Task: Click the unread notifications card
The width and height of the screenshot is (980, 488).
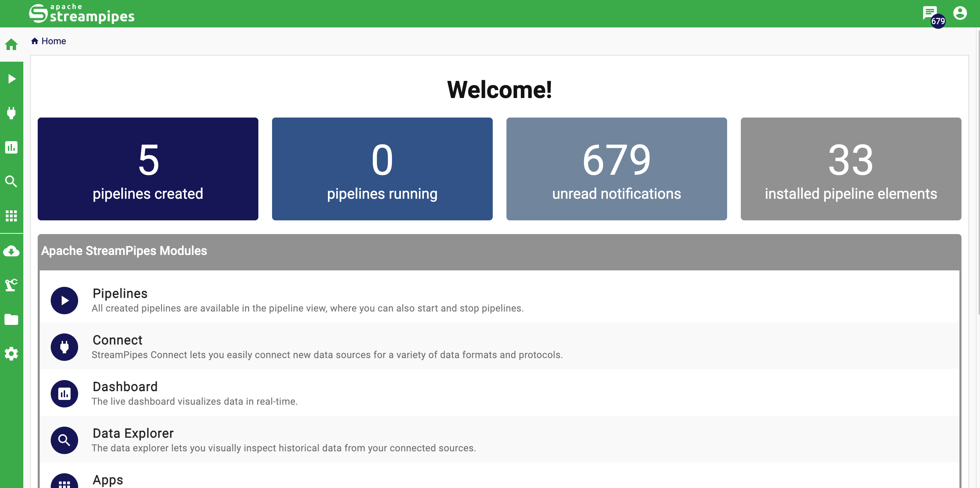Action: [x=616, y=169]
